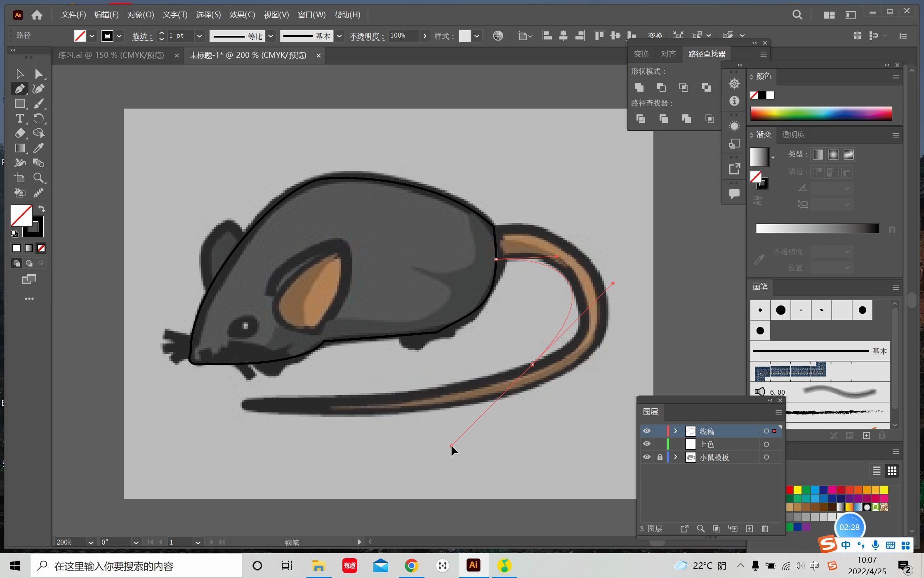Click 描边 stroke panel link

(142, 36)
